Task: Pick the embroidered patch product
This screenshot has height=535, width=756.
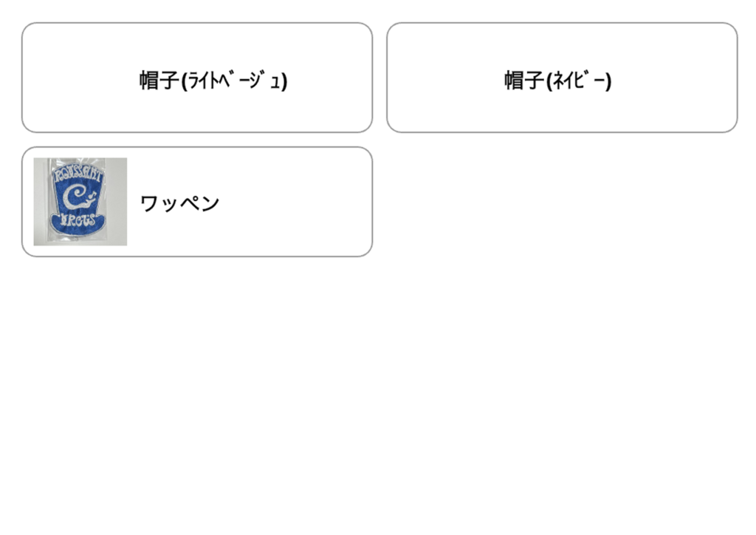Action: [196, 202]
